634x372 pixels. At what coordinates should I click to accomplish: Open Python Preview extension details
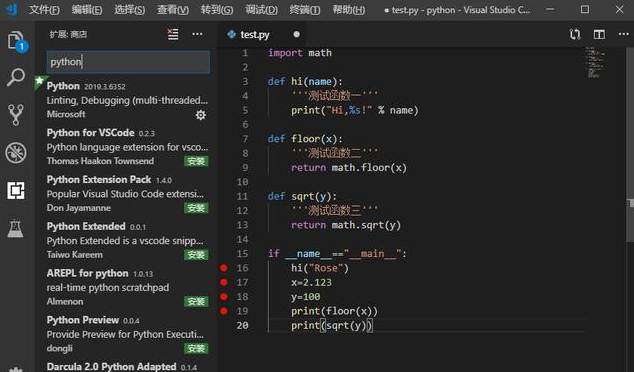(127, 334)
